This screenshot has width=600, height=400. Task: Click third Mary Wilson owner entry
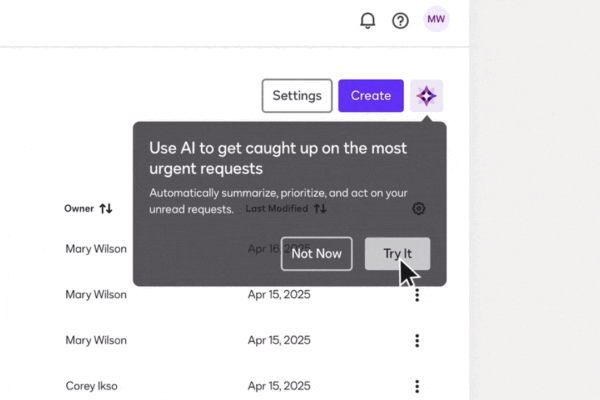click(96, 341)
